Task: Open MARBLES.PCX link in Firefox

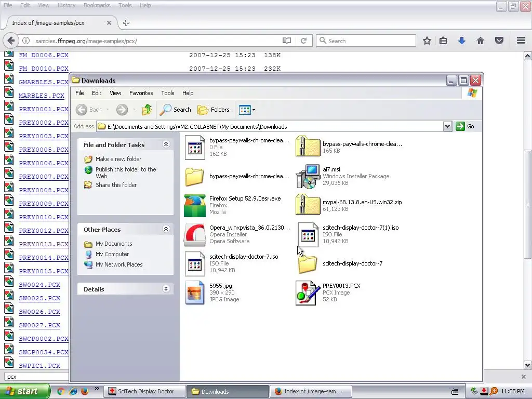Action: click(42, 96)
